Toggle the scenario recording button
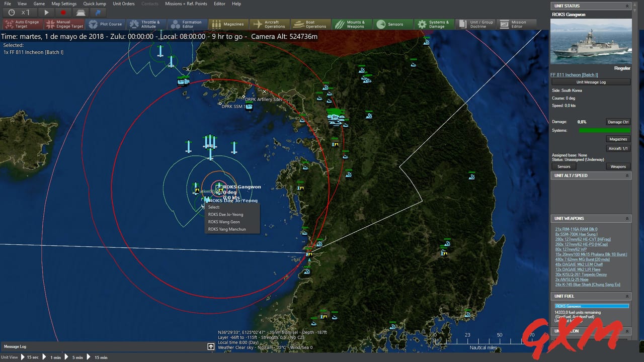Screen dimensions: 644x362 click(64, 13)
